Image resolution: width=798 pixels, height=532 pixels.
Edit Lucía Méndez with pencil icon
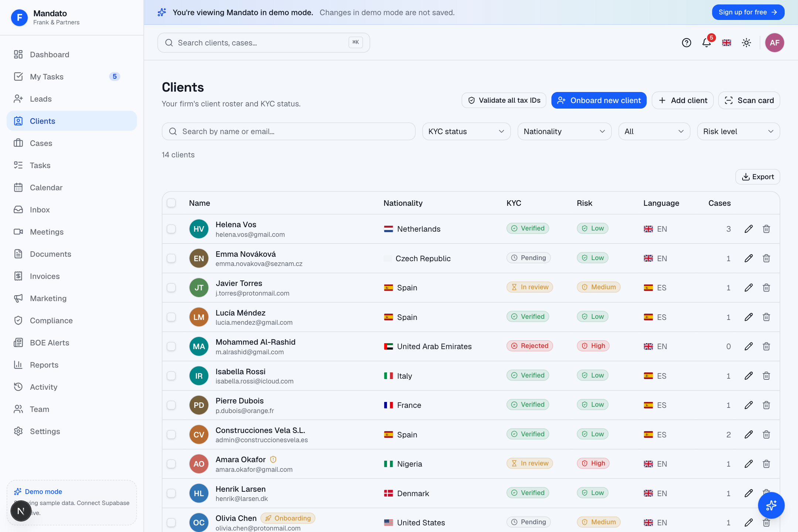[748, 317]
